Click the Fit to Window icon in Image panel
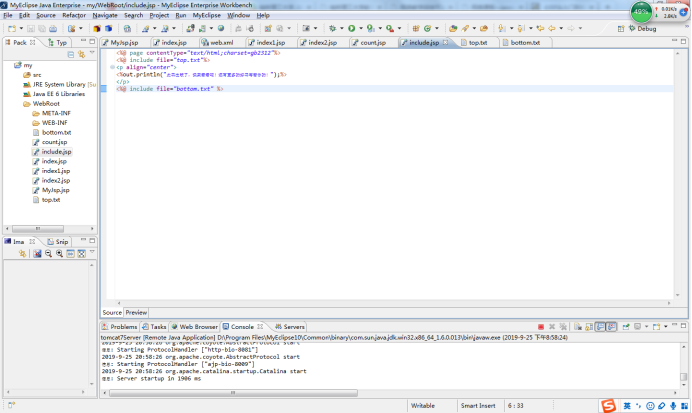The image size is (692, 413). (82, 254)
